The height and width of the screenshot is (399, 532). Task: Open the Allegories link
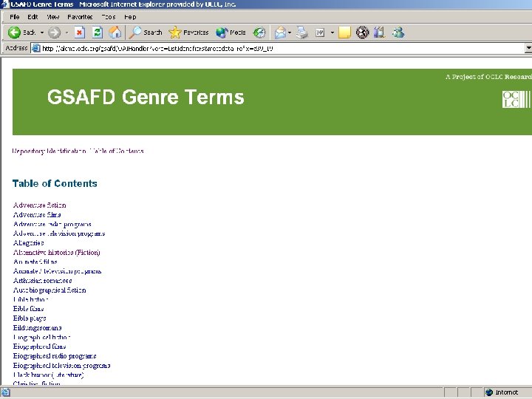pyautogui.click(x=29, y=243)
